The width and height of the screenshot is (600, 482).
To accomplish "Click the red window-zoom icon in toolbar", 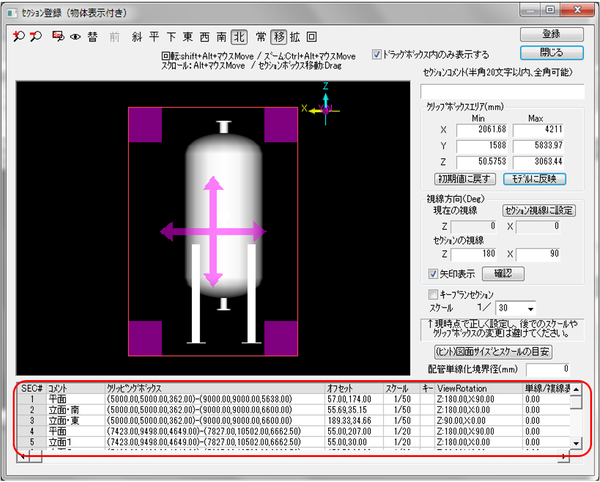I will click(x=58, y=35).
